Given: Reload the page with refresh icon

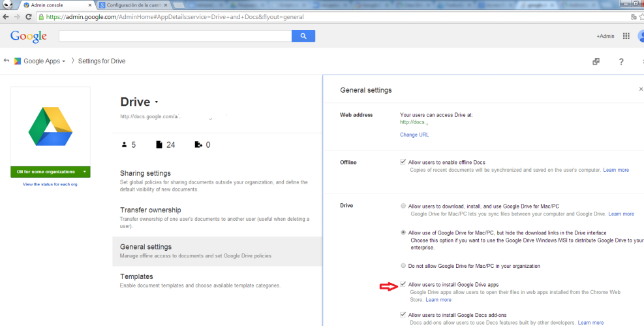Looking at the screenshot, I should 28,17.
